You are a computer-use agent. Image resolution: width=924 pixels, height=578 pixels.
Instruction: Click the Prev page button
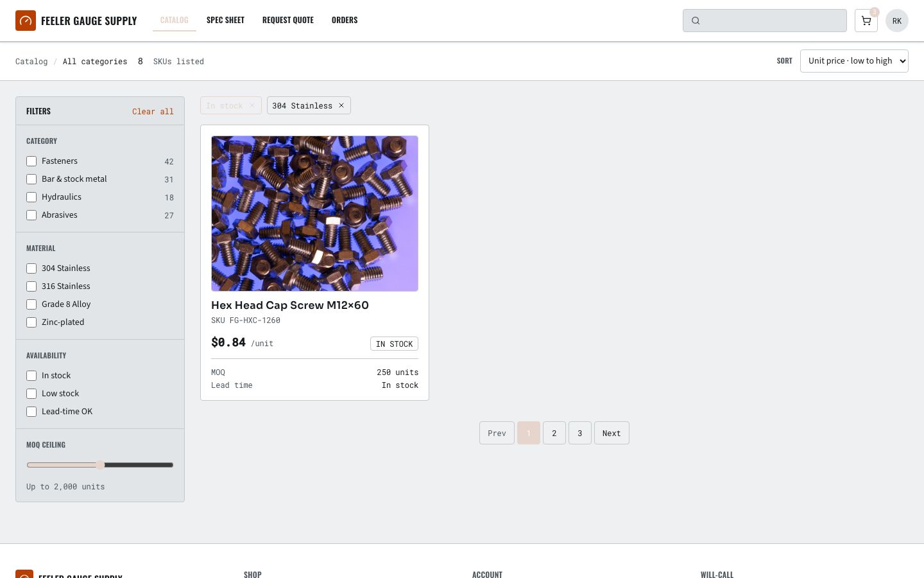tap(497, 433)
